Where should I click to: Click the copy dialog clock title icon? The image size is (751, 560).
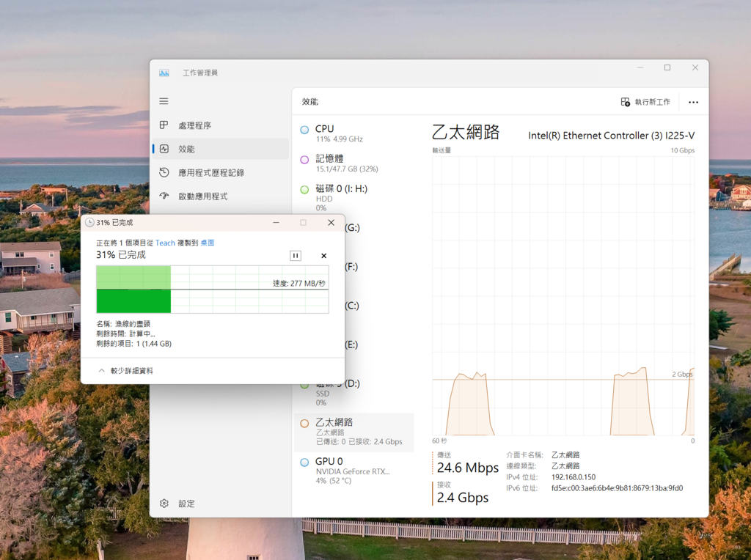click(x=89, y=223)
